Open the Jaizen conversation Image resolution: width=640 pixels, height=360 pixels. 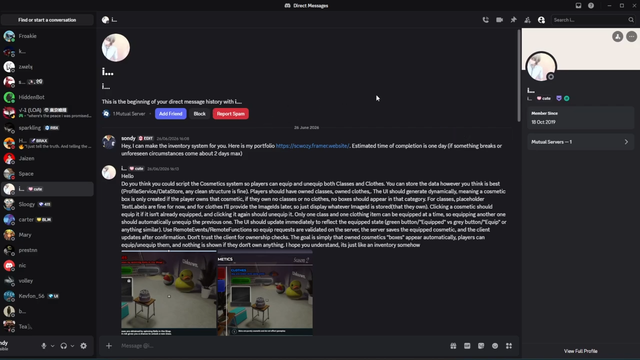47,158
